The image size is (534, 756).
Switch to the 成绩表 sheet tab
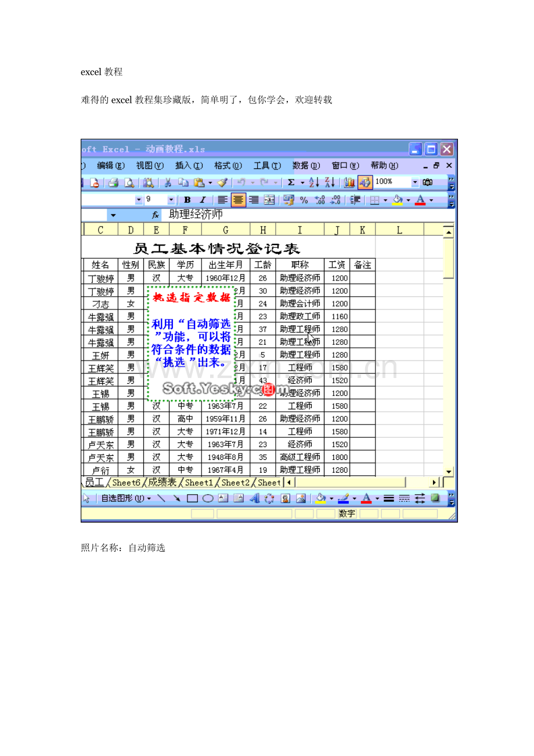(x=163, y=482)
